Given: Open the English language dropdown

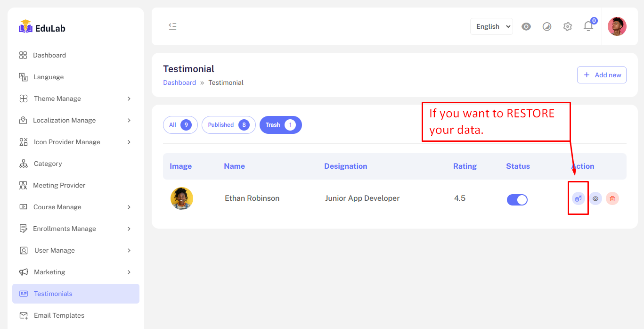Looking at the screenshot, I should 491,26.
